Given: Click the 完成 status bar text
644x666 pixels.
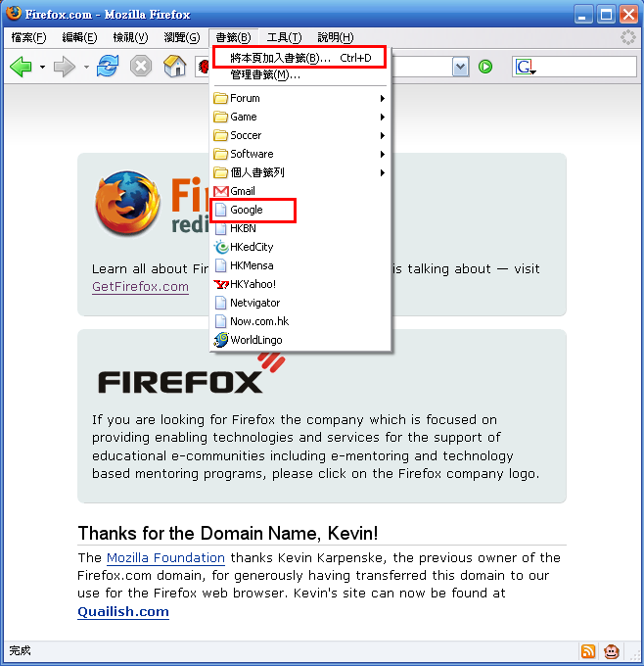Looking at the screenshot, I should click(20, 650).
